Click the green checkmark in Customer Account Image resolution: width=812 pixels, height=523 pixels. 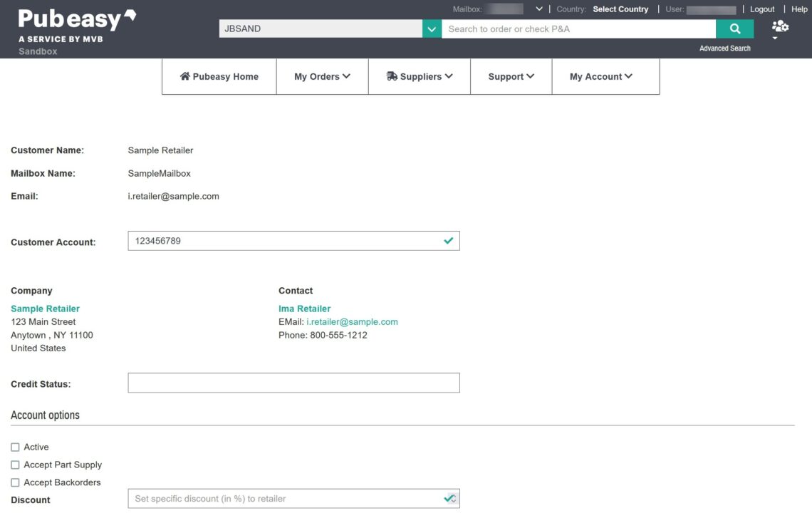coord(448,241)
